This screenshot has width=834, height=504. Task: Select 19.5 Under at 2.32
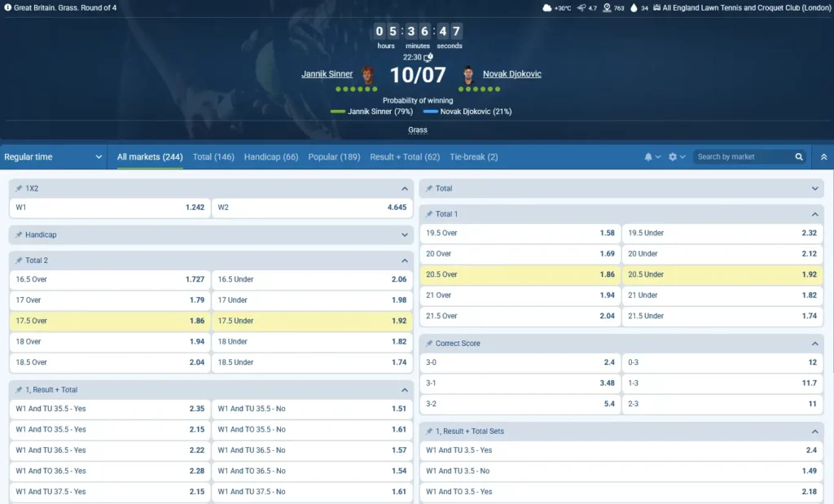coord(722,233)
